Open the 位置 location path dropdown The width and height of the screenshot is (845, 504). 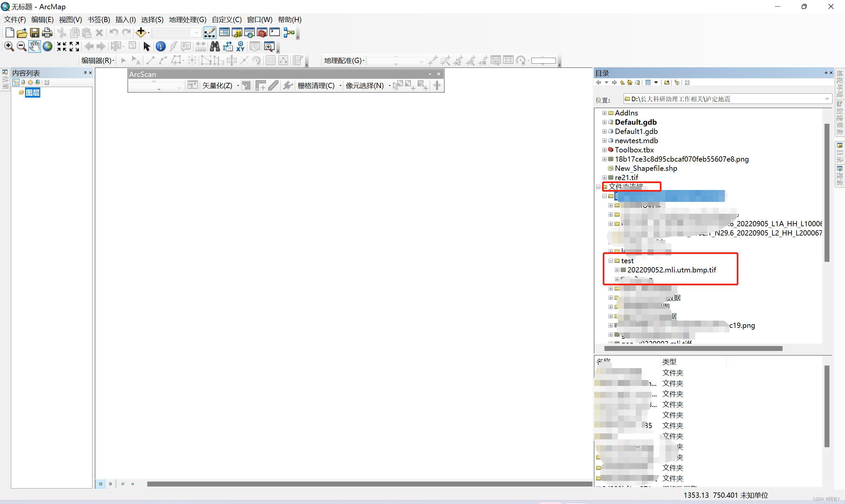tap(827, 99)
